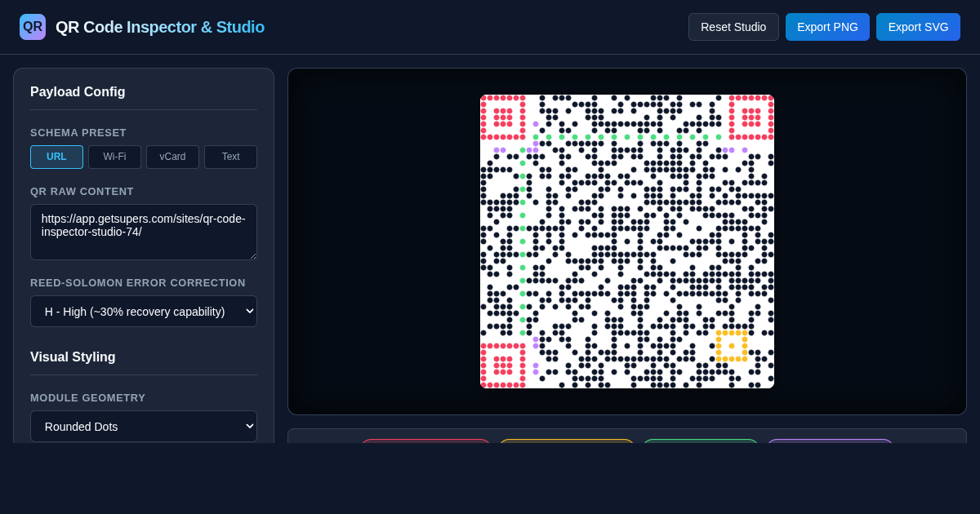Open the Module Geometry dropdown

point(144,426)
